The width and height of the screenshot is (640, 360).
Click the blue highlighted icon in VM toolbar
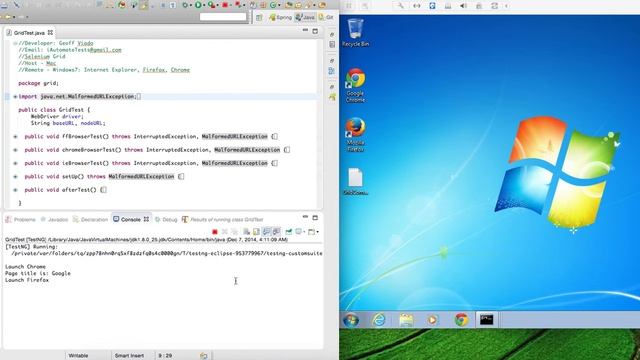click(x=432, y=6)
